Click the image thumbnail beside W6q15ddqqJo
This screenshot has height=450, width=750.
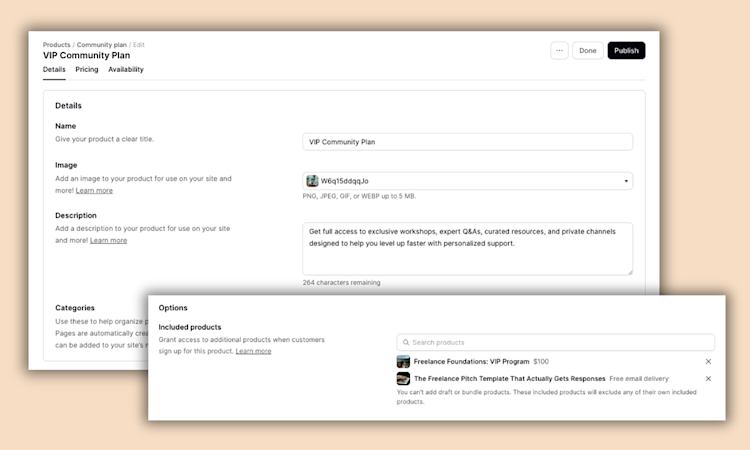coord(313,181)
